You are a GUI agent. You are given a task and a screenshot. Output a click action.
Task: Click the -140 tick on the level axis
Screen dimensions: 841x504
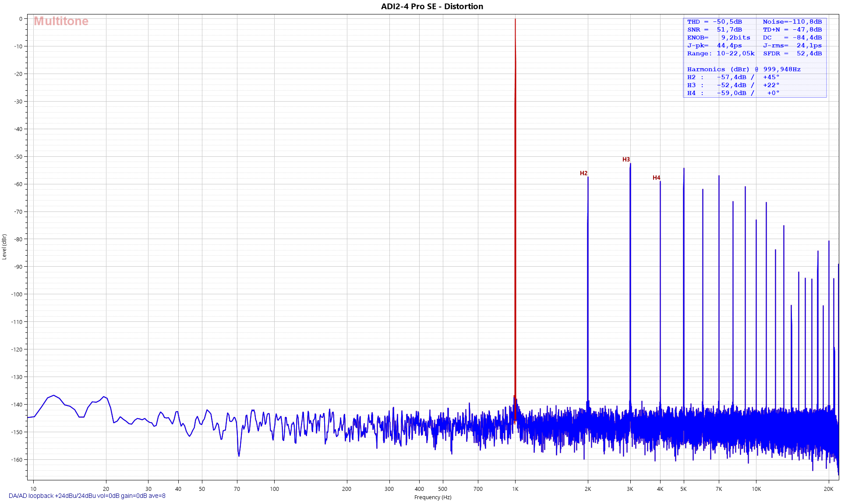coord(16,405)
